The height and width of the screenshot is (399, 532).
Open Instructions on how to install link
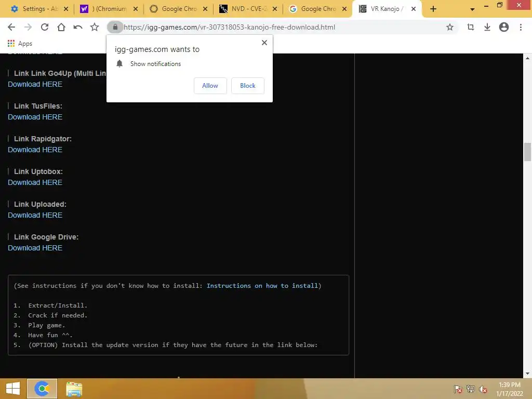tap(262, 286)
